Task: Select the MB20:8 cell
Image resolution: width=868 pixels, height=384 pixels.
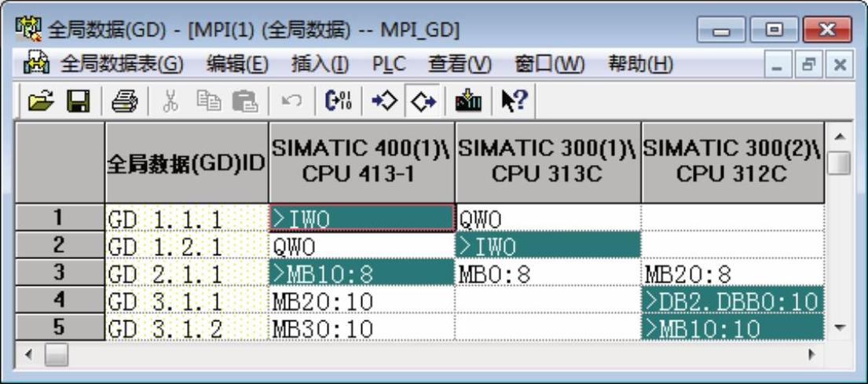Action: (732, 272)
